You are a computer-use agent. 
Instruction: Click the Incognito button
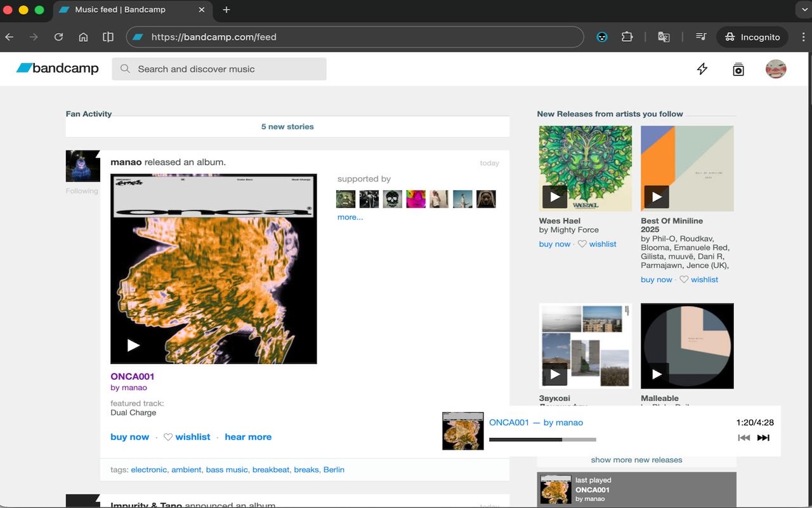click(752, 37)
